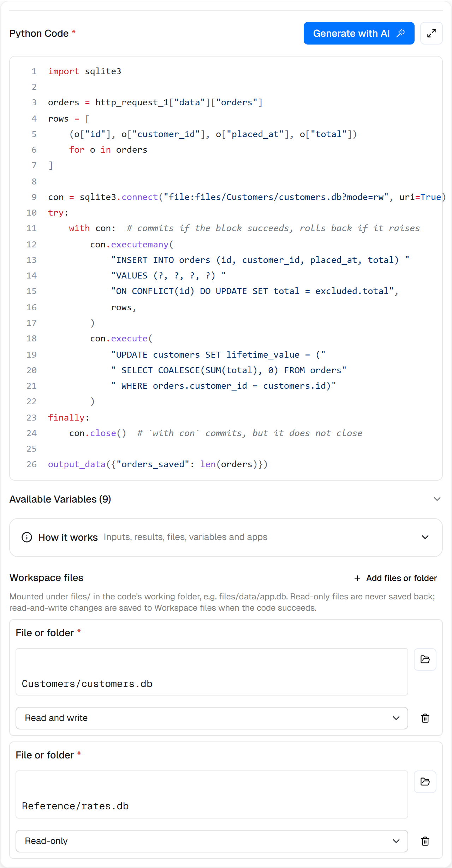Click the output_data code line

pos(158,464)
